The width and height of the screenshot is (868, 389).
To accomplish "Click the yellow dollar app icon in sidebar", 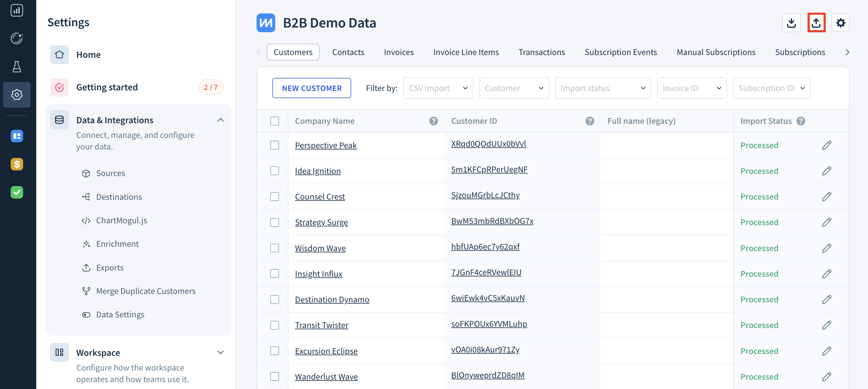I will click(17, 164).
